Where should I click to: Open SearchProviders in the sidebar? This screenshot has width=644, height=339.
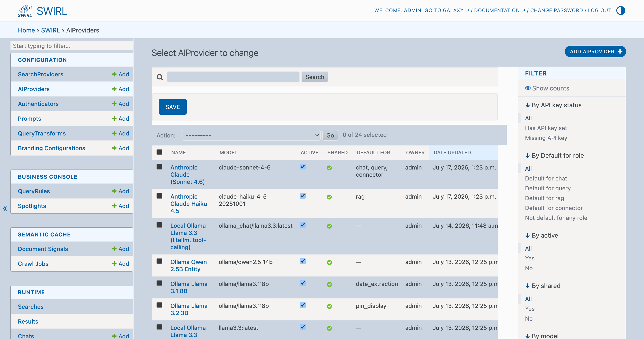pos(40,74)
